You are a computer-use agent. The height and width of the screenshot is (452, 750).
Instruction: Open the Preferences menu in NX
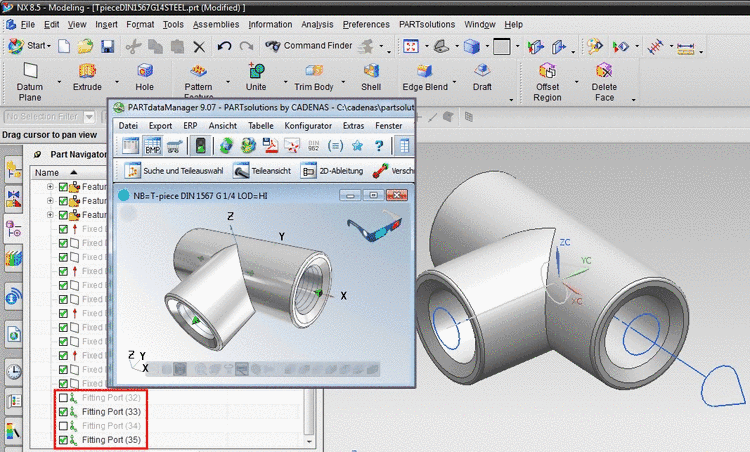tap(366, 24)
